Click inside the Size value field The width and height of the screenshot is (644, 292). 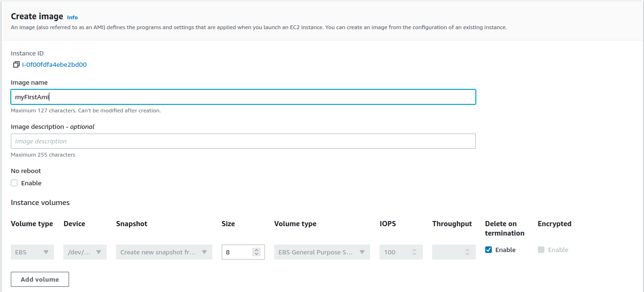237,252
